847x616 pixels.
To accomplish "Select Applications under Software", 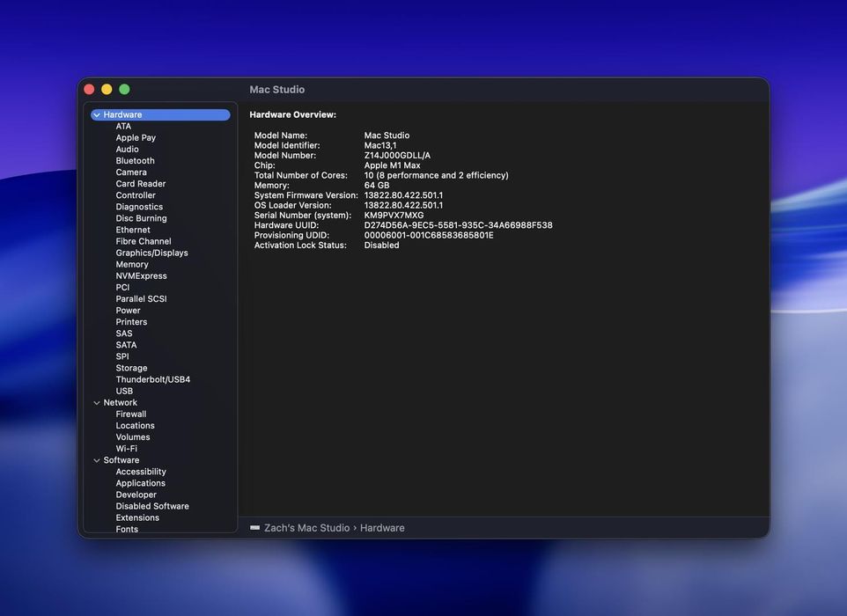I will point(140,483).
